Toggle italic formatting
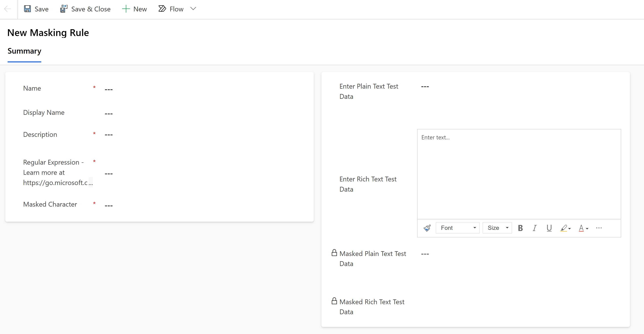 point(534,228)
